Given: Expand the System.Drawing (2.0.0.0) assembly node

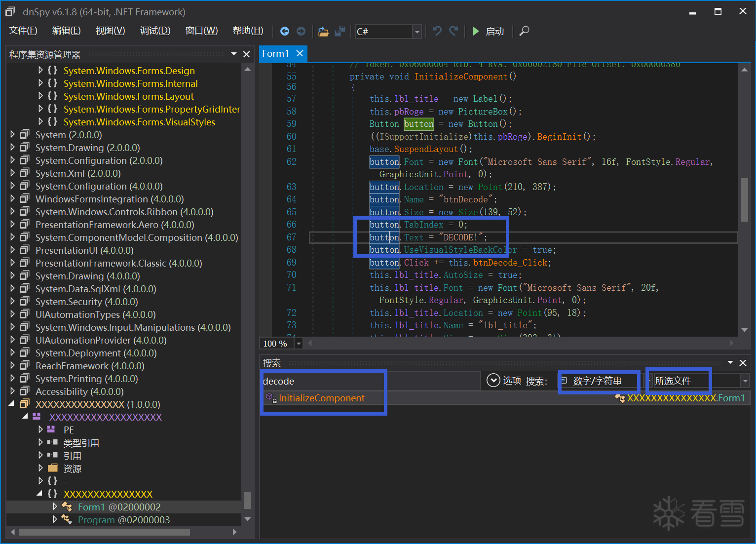Looking at the screenshot, I should pyautogui.click(x=13, y=148).
